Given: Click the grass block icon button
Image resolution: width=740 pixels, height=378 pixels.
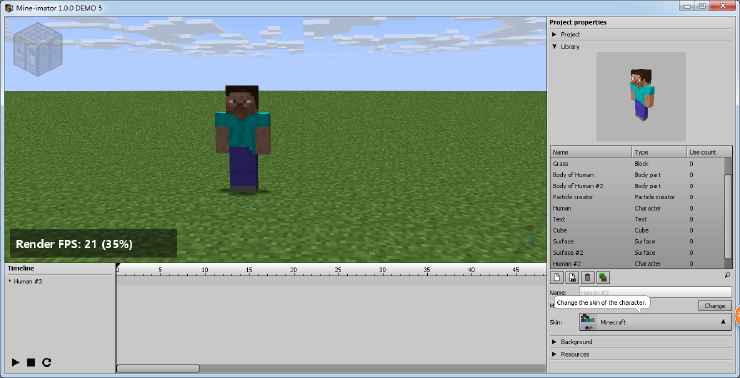Looking at the screenshot, I should 602,277.
